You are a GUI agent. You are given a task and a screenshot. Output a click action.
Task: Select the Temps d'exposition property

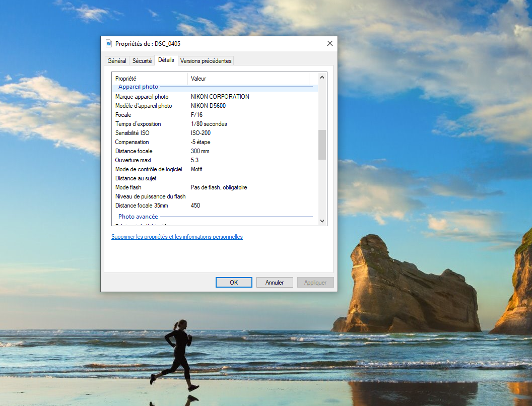click(138, 124)
